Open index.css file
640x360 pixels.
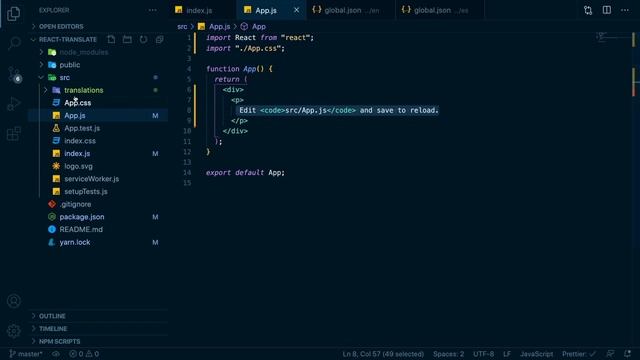[98, 141]
